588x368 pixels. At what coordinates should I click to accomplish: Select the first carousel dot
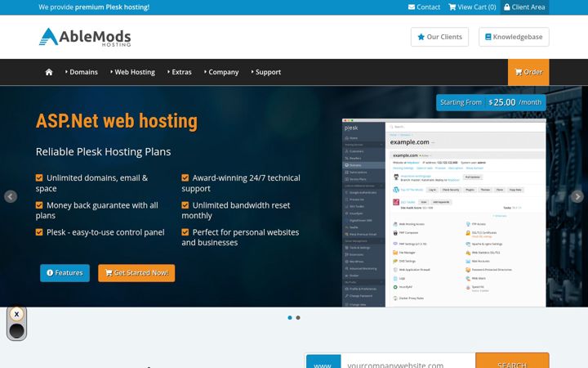click(x=289, y=317)
